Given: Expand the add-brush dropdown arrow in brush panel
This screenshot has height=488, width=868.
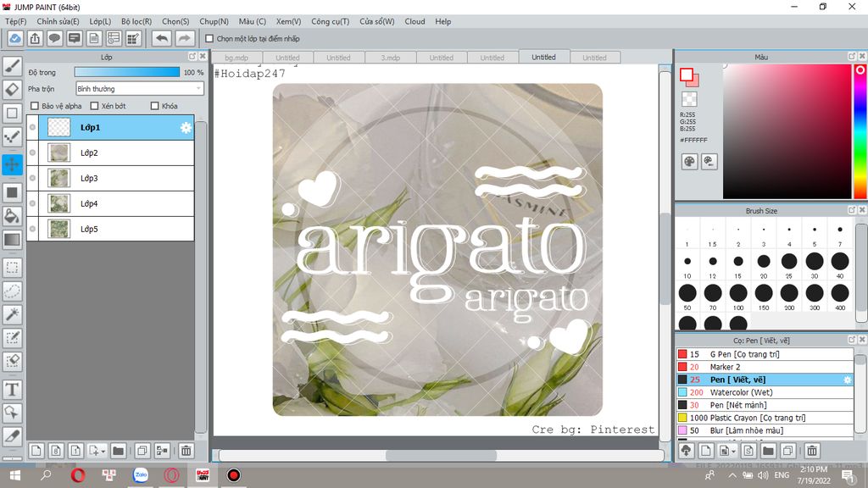Looking at the screenshot, I should [733, 452].
